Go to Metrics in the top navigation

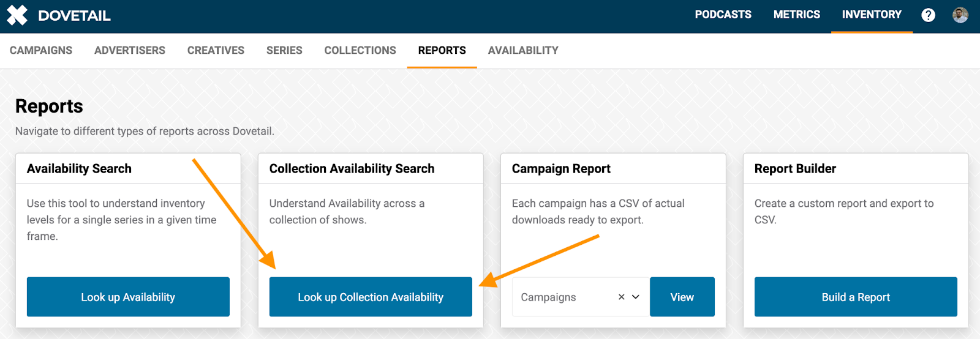797,15
